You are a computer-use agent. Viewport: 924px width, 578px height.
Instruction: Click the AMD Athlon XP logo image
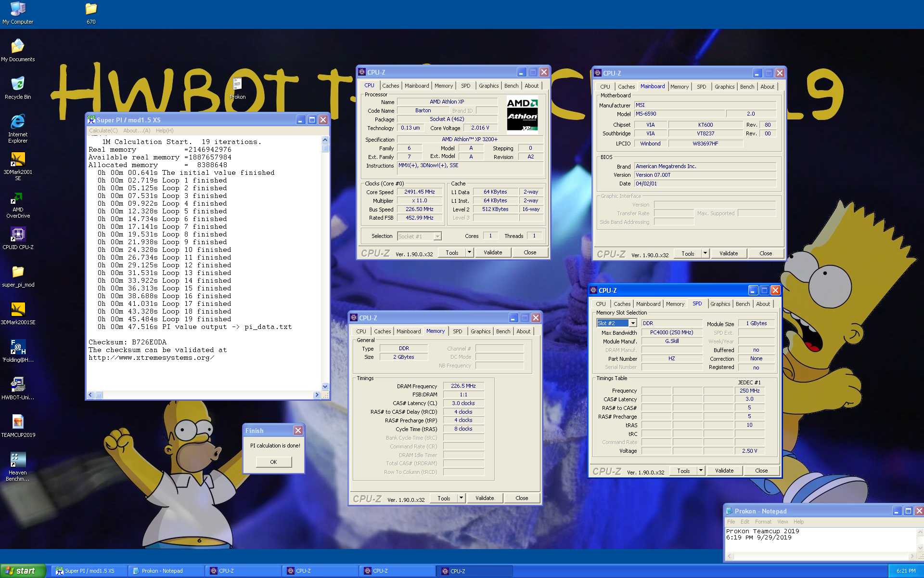[522, 115]
